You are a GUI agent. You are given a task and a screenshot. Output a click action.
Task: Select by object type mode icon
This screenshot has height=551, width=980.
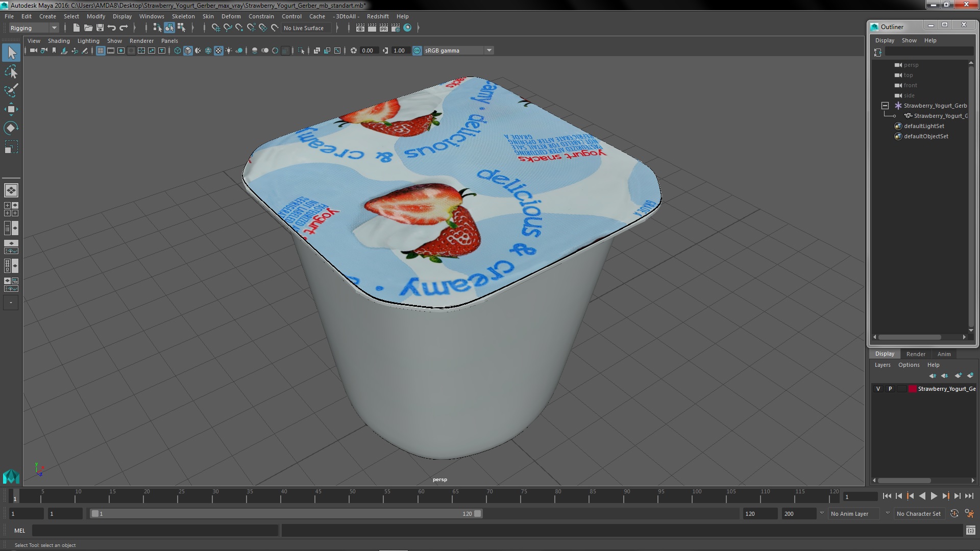(x=169, y=28)
